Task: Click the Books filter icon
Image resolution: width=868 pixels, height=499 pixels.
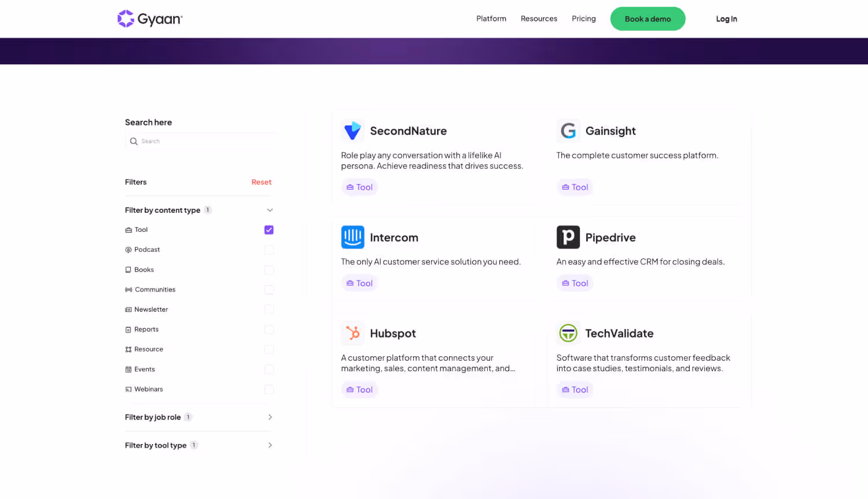Action: (128, 270)
